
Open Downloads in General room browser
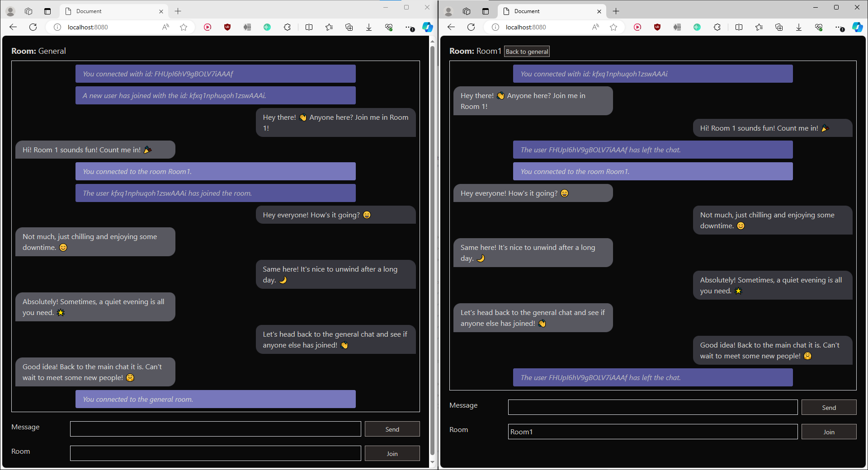pos(369,27)
